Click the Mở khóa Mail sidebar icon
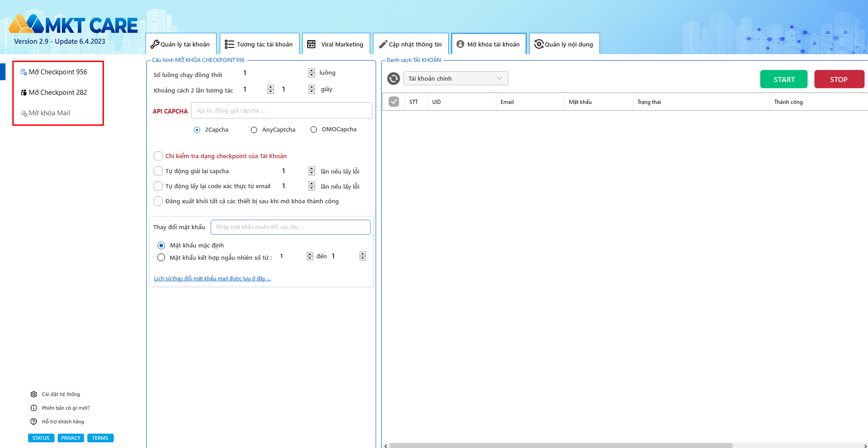 click(x=24, y=113)
